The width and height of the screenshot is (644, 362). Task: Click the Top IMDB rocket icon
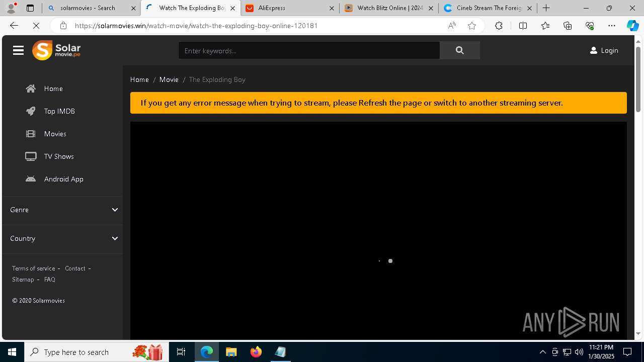pos(31,111)
